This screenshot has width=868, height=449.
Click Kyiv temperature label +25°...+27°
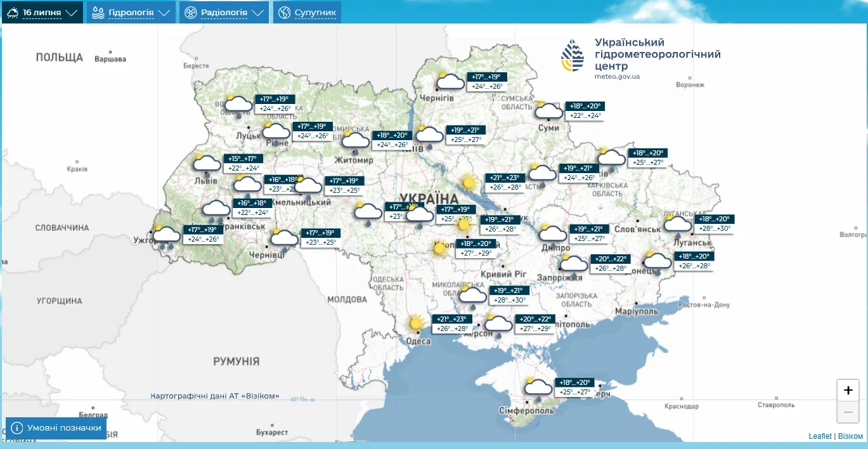pyautogui.click(x=465, y=140)
